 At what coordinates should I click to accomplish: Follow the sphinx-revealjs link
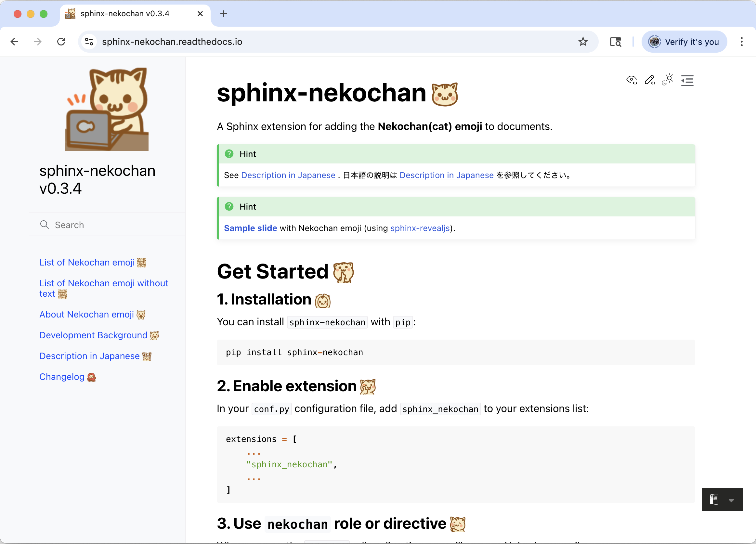(420, 228)
